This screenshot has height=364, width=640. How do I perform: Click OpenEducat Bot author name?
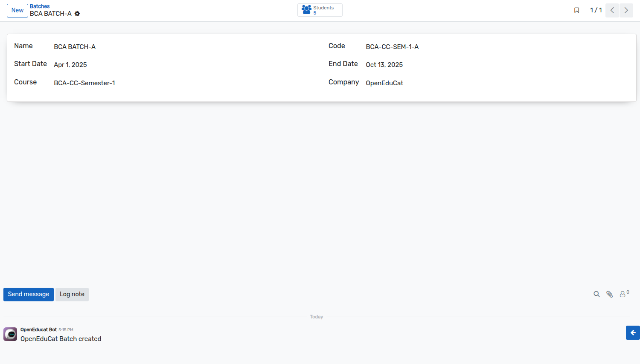click(38, 329)
